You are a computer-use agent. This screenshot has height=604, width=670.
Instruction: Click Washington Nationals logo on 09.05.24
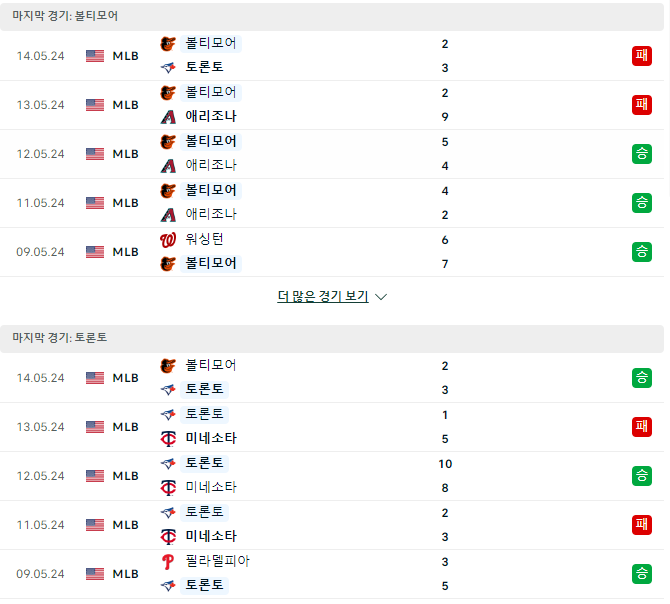click(x=168, y=240)
